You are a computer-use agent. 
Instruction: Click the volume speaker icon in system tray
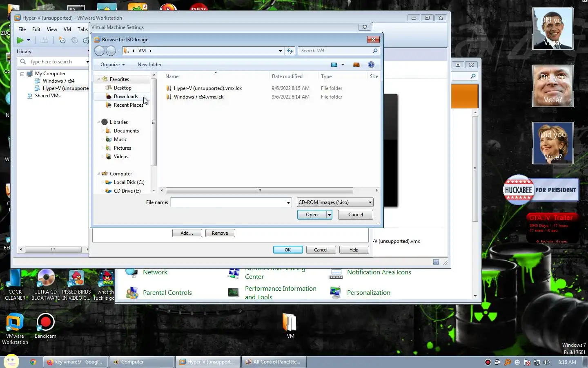(x=547, y=362)
